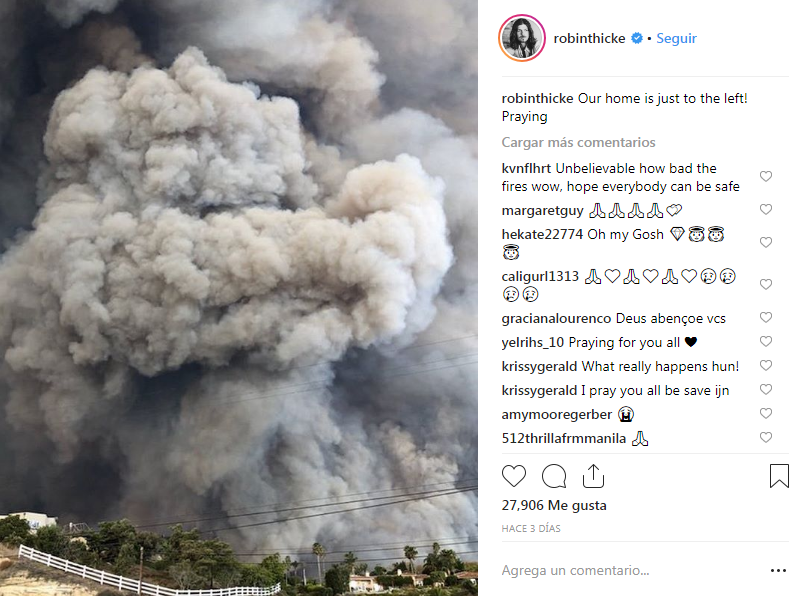Like amymooregerber's comment with its heart

pos(766,413)
